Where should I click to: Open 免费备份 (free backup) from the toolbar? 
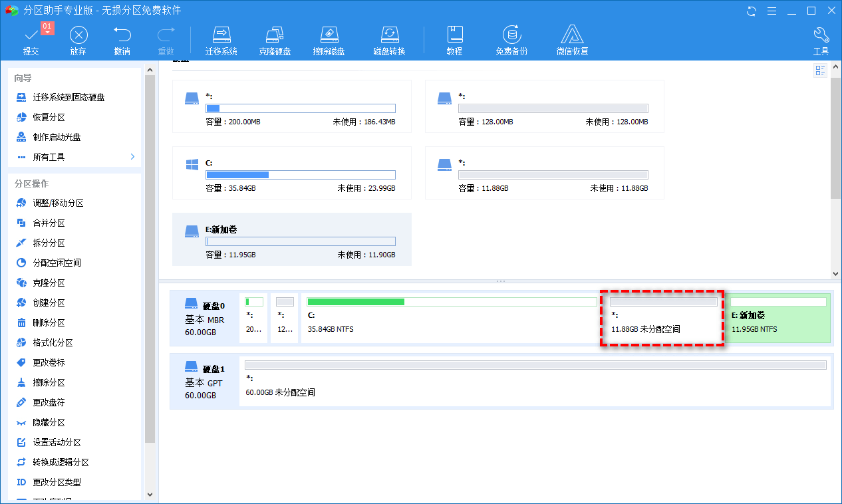[x=511, y=35]
